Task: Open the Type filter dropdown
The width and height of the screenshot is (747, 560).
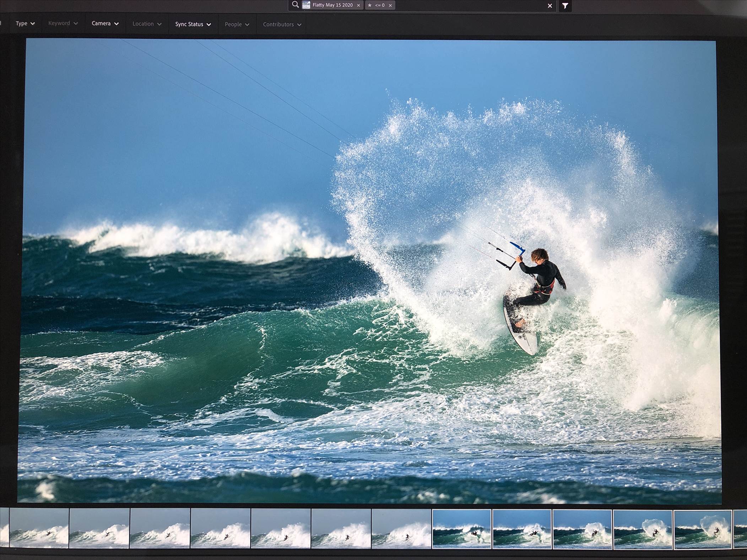Action: (x=25, y=23)
